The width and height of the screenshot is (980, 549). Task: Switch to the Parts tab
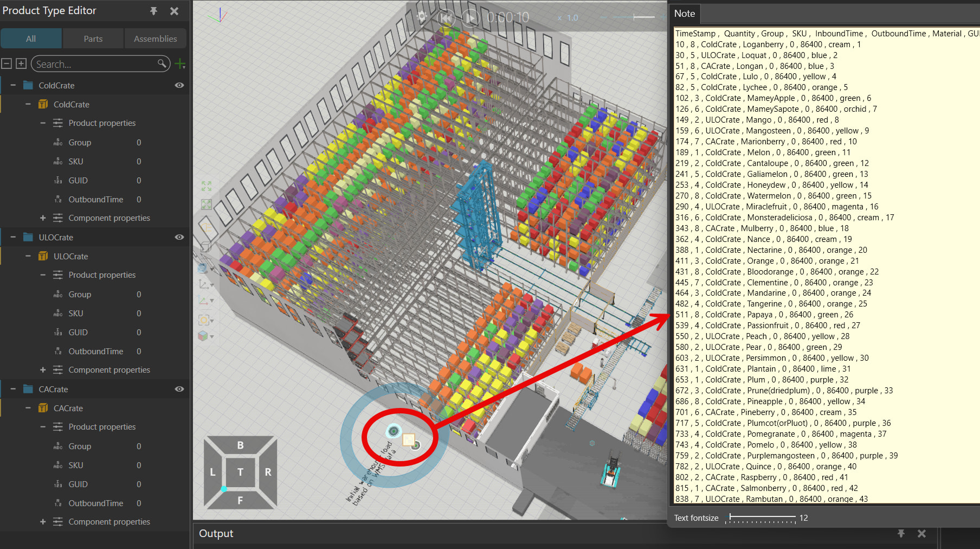(x=93, y=39)
